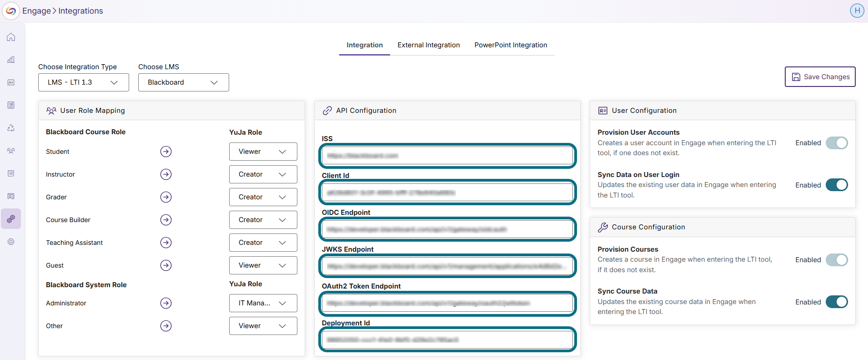Click the Save Changes button
Image resolution: width=868 pixels, height=360 pixels.
820,77
